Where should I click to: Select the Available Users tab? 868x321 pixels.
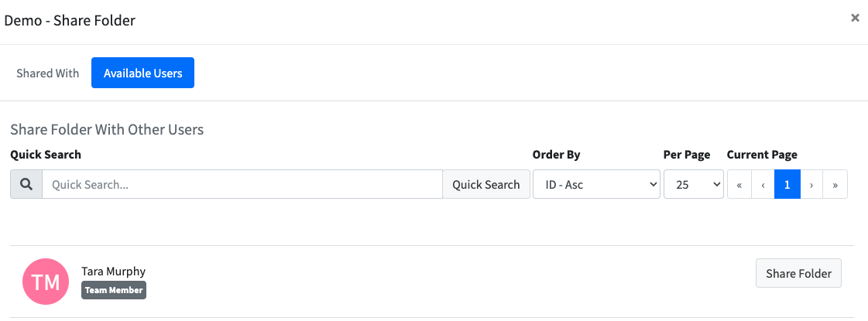(x=142, y=73)
